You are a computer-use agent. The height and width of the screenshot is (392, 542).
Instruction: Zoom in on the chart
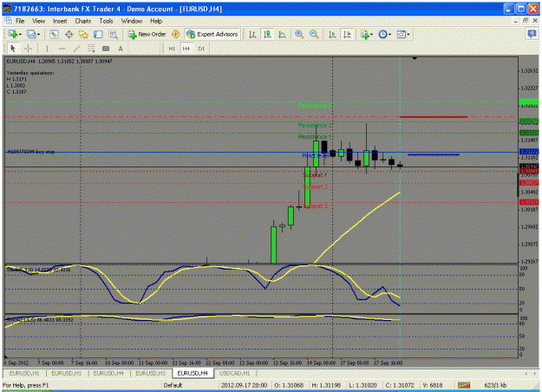[299, 34]
